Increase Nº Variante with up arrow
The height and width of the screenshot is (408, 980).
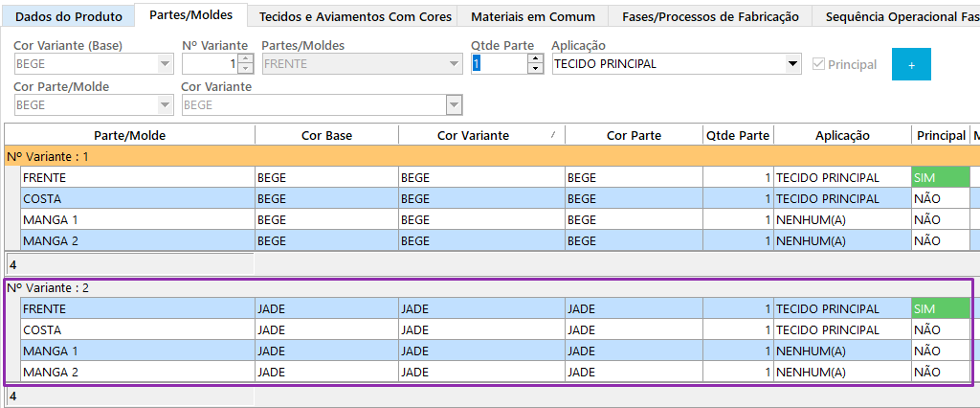point(245,59)
